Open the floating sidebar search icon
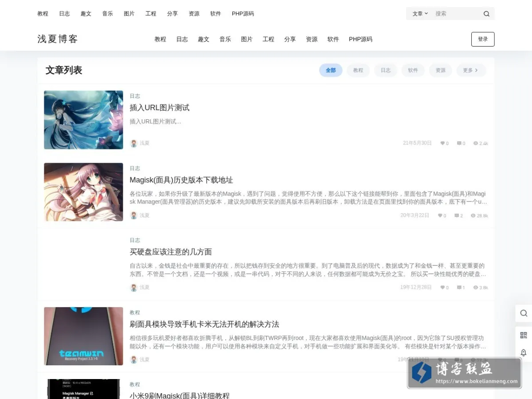The image size is (532, 399). pyautogui.click(x=524, y=313)
